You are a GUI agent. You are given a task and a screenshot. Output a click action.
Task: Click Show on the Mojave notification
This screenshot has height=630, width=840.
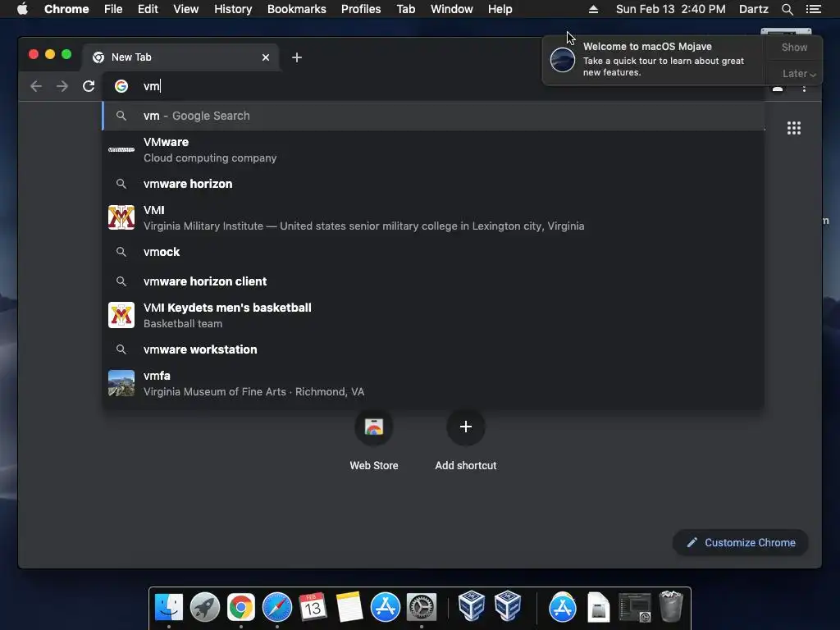(794, 47)
